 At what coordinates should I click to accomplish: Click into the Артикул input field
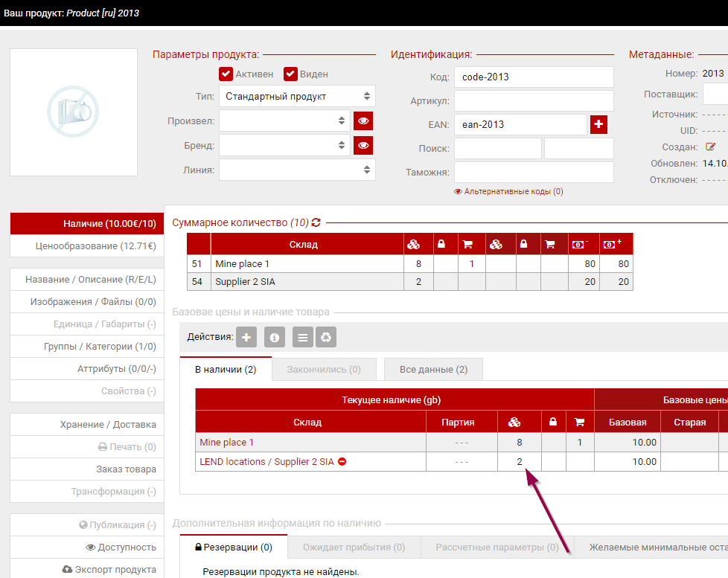click(533, 100)
